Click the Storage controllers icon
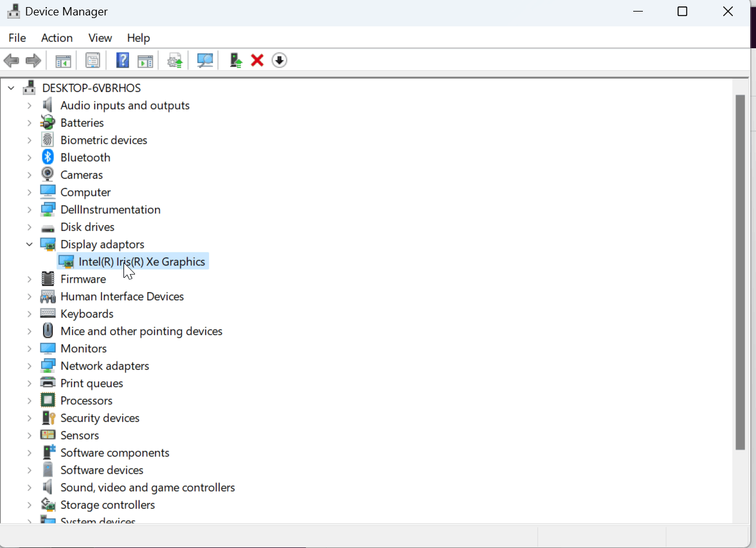The width and height of the screenshot is (756, 548). point(48,504)
